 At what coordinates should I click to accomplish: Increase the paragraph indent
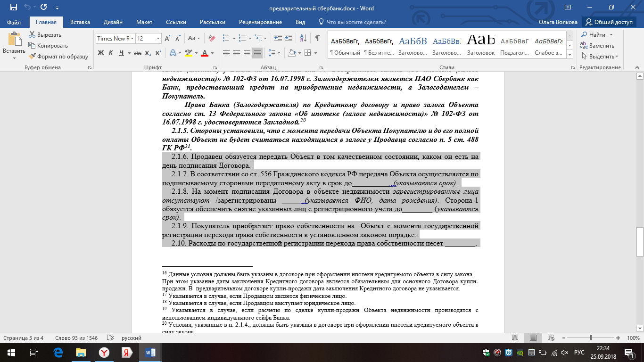point(289,38)
